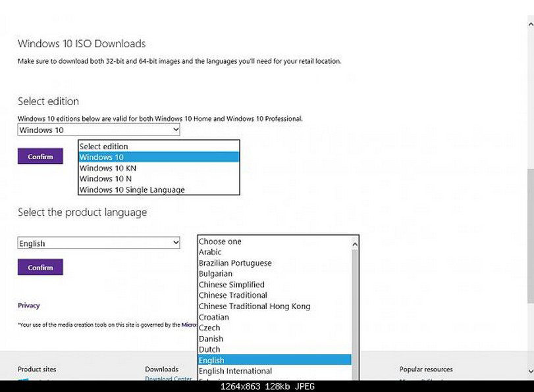
Task: Click Confirm button under Select edition
Action: (40, 156)
